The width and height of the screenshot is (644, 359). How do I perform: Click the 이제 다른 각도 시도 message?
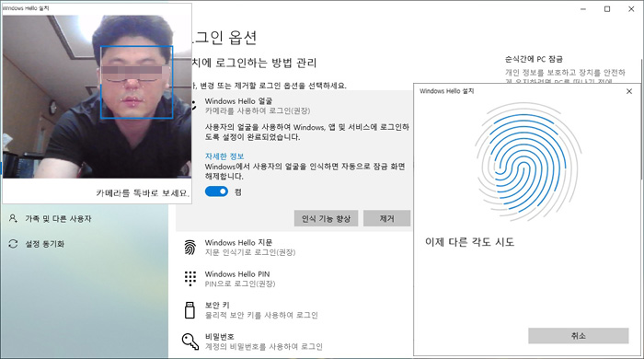pyautogui.click(x=469, y=242)
